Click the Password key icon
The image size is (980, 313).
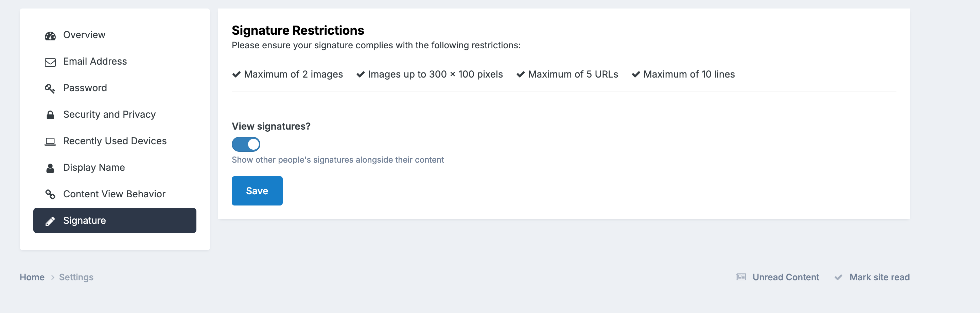pyautogui.click(x=50, y=89)
